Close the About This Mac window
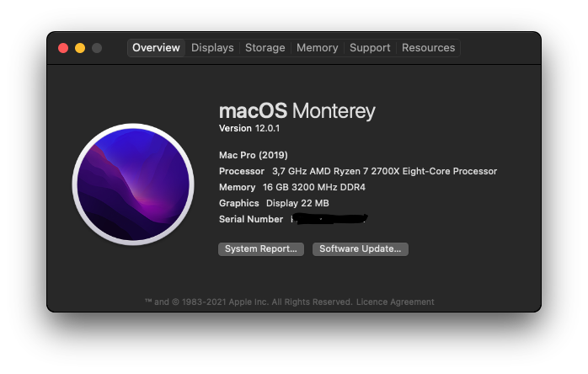This screenshot has height=374, width=588. 63,48
